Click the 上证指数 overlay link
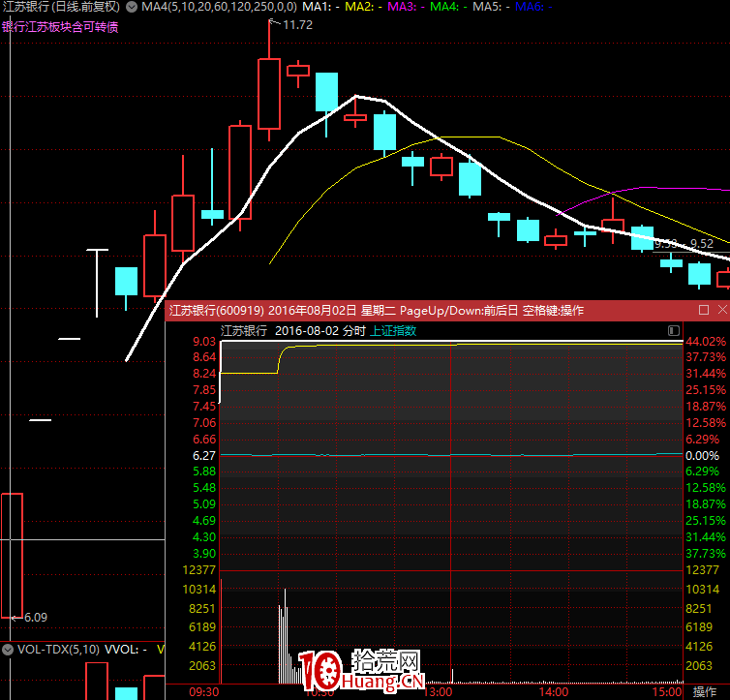The image size is (730, 700). [393, 331]
